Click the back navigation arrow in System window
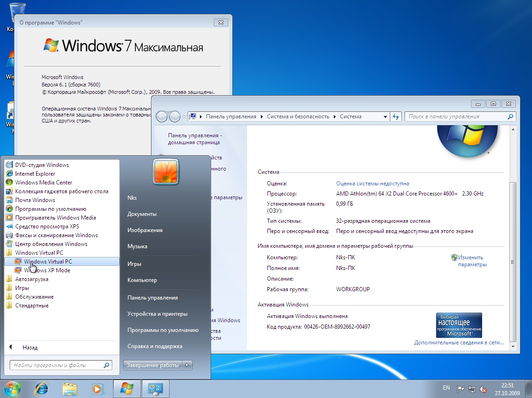This screenshot has width=532, height=398. [162, 117]
